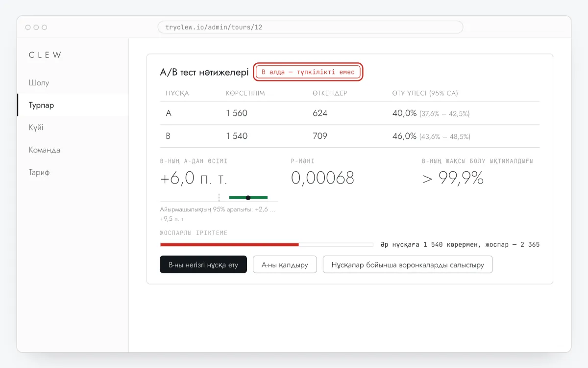Click the КӨРСЕТІЛІМ column header
Image resolution: width=588 pixels, height=368 pixels.
click(x=245, y=93)
